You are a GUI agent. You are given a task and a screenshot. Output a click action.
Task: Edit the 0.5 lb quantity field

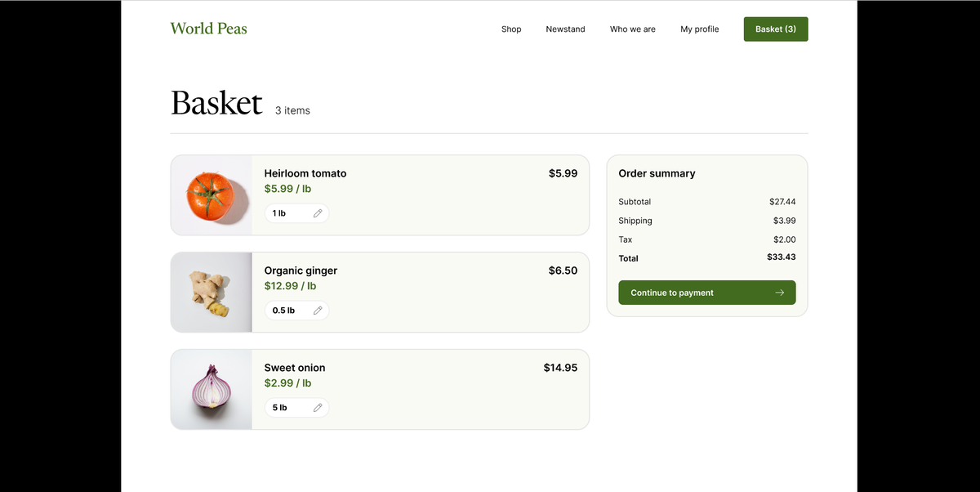(x=284, y=311)
